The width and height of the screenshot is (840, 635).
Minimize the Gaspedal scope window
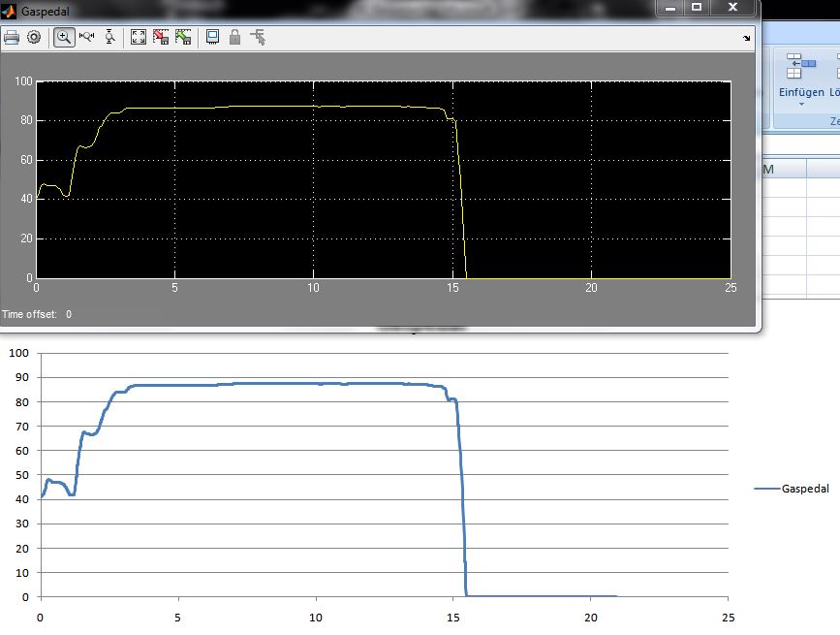(670, 8)
